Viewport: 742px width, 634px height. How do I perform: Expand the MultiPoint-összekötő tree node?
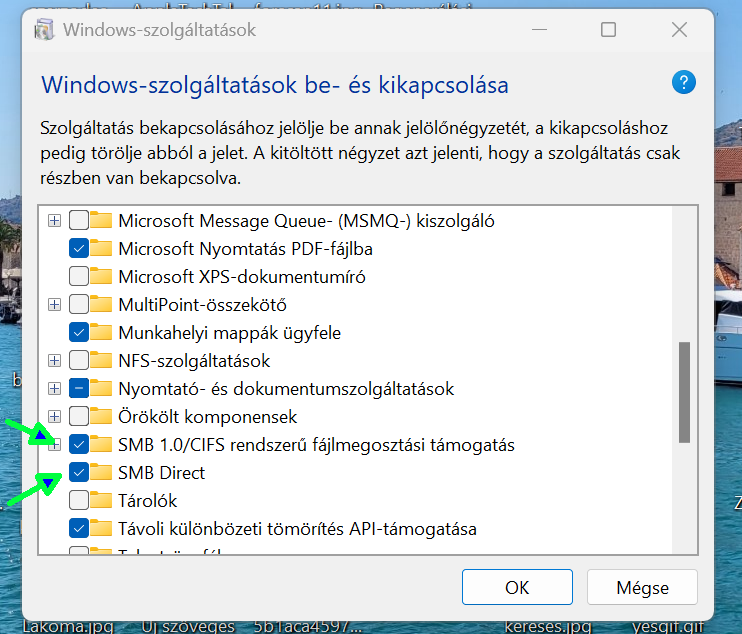coord(54,304)
